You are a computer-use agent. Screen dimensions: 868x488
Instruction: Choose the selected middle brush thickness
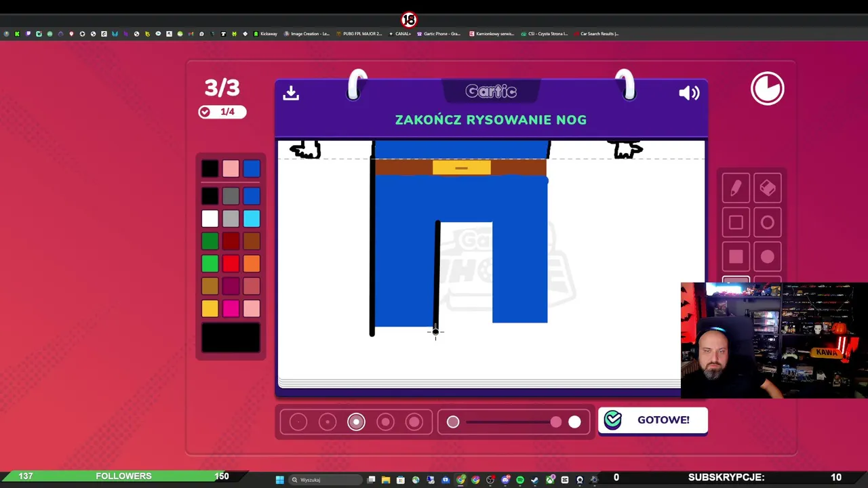356,422
